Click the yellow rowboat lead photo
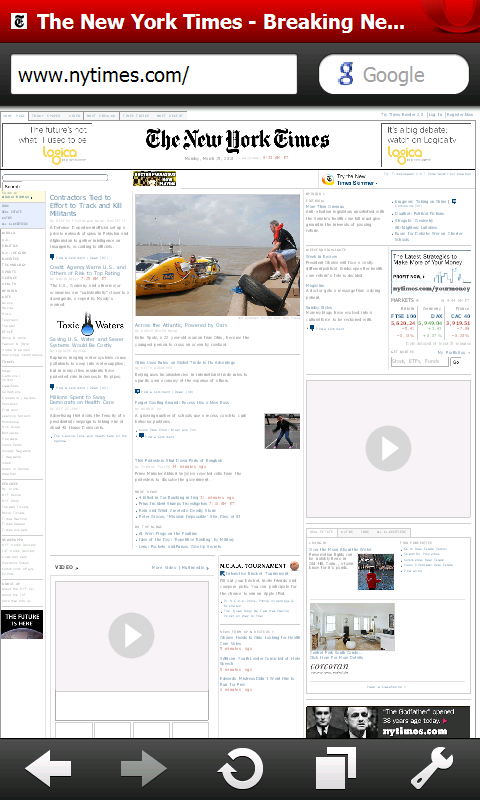This screenshot has width=480, height=800. pyautogui.click(x=217, y=255)
